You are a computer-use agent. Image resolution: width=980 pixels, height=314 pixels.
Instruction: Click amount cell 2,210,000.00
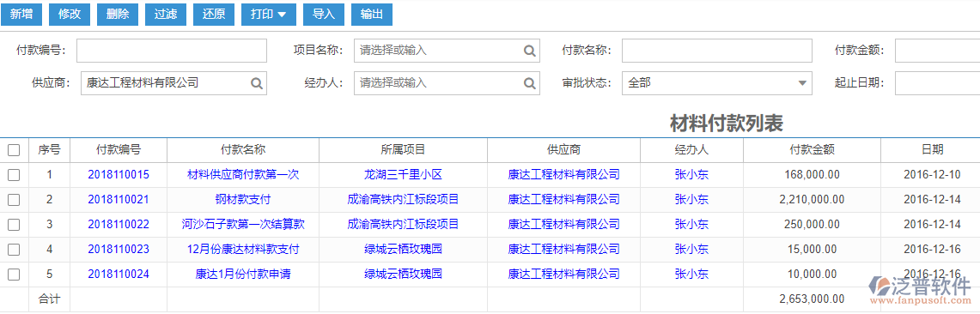pyautogui.click(x=812, y=200)
